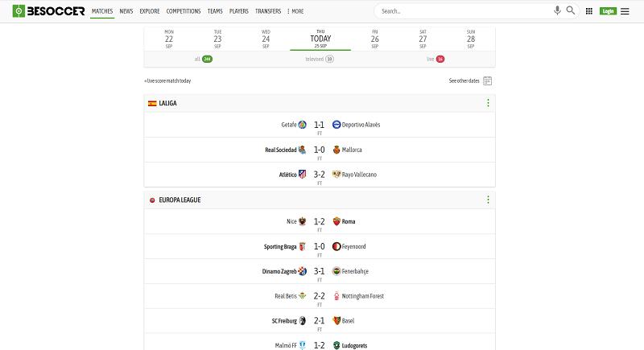
Task: Click the Fenerbahçe team crest
Action: pos(336,271)
